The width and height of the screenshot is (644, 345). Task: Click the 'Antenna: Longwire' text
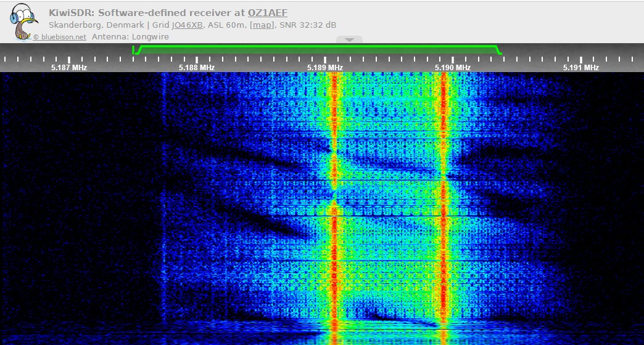(x=130, y=36)
